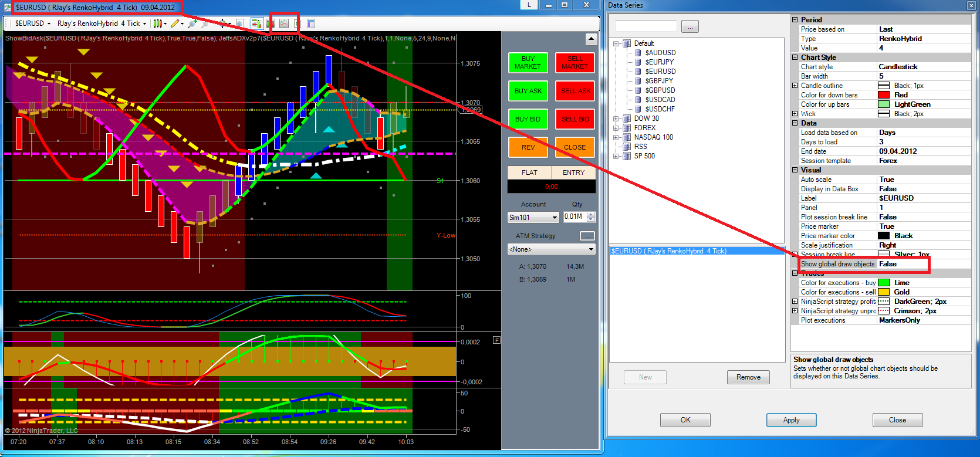
Task: Click the Plot executions MarkersOnly value
Action: 924,320
